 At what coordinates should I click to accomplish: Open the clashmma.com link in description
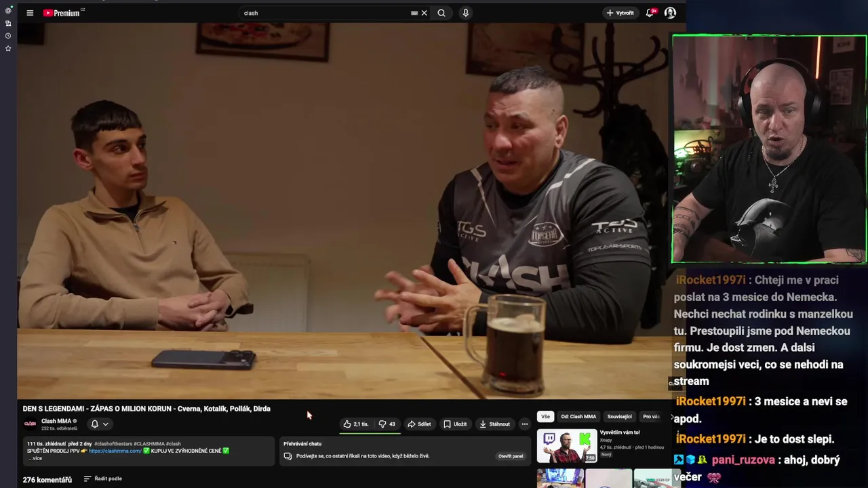pos(115,451)
